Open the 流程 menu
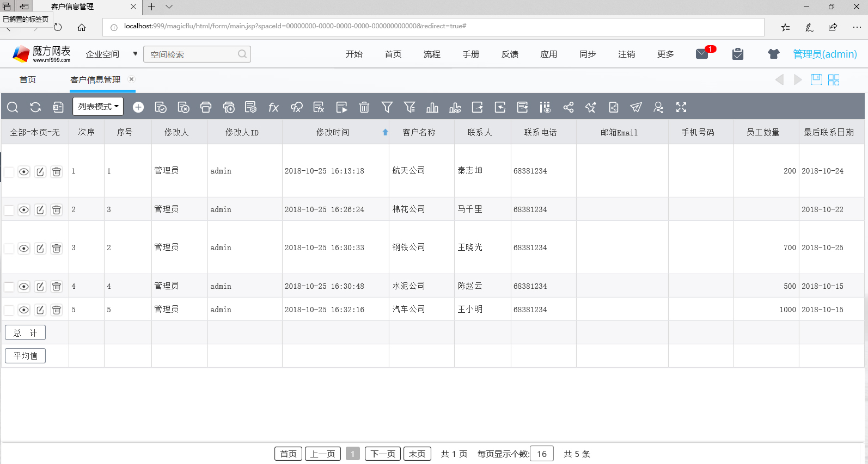 pyautogui.click(x=432, y=54)
